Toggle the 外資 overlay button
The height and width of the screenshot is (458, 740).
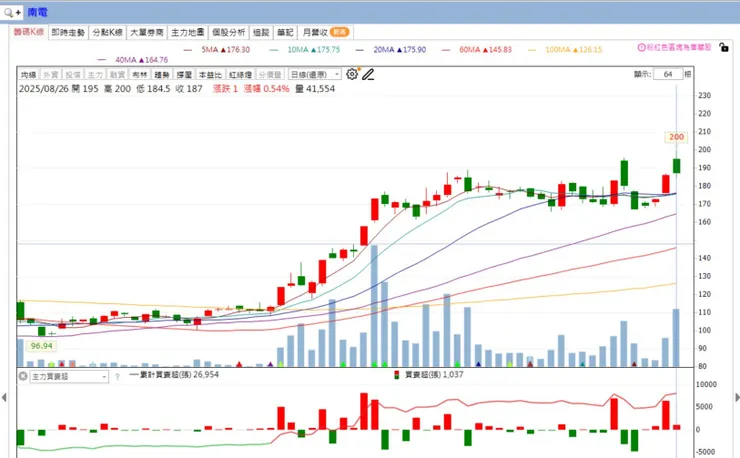pos(50,75)
